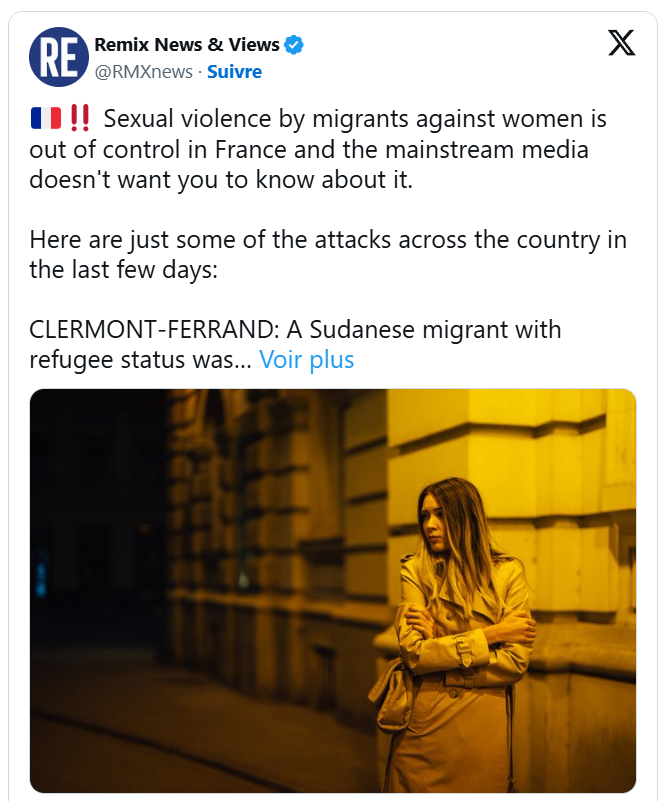Viewport: 662px width, 801px height.
Task: Click the Remix News RE avatar logo
Action: (x=56, y=57)
